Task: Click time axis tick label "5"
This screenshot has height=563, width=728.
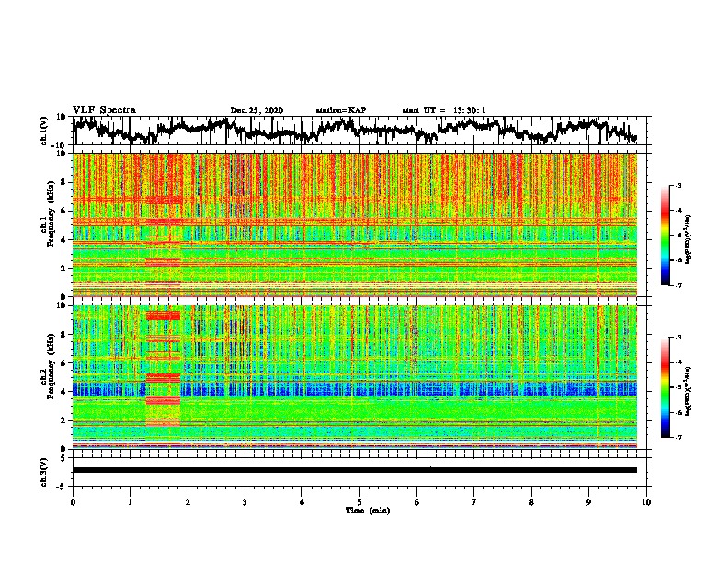Action: click(359, 502)
